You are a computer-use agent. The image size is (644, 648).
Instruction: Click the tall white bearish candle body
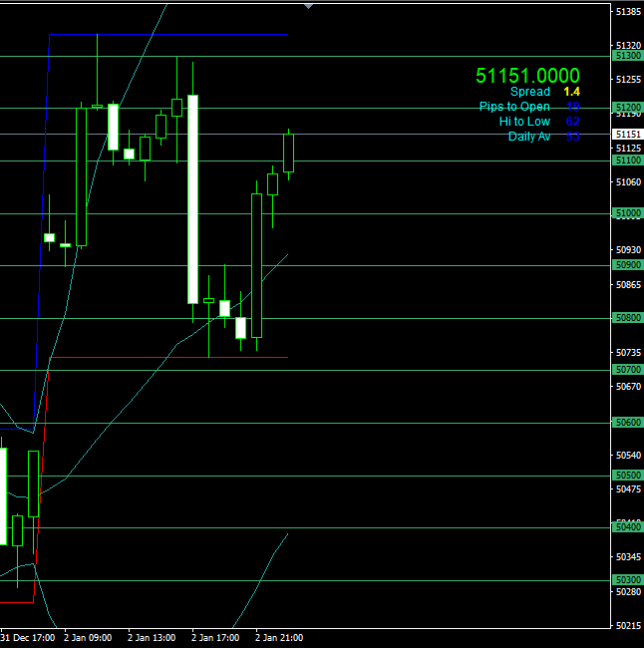click(192, 199)
